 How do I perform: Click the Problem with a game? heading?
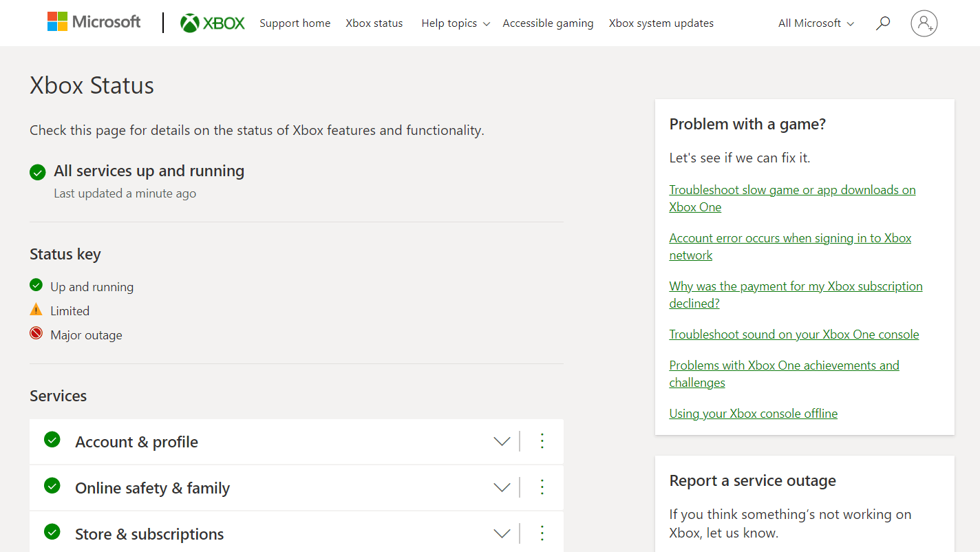tap(747, 124)
